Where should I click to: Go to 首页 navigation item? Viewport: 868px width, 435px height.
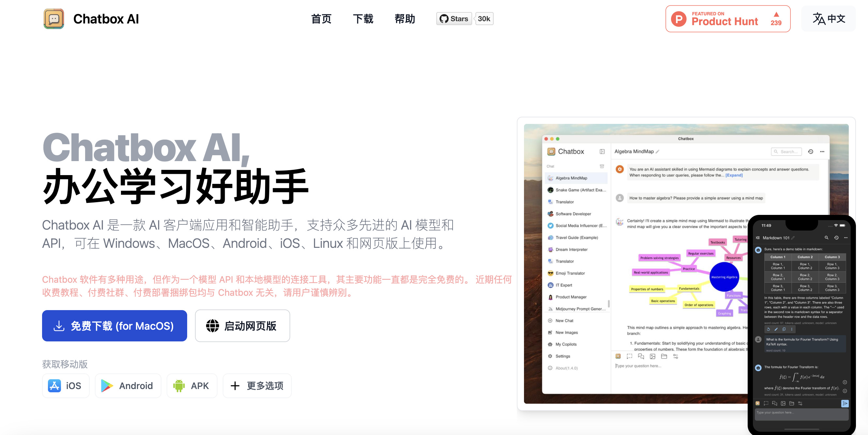coord(321,19)
